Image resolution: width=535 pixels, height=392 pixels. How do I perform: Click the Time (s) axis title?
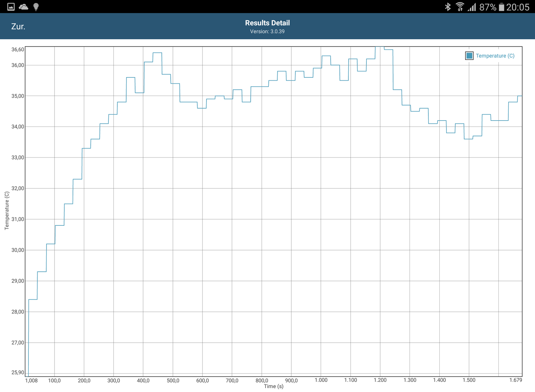pyautogui.click(x=274, y=386)
